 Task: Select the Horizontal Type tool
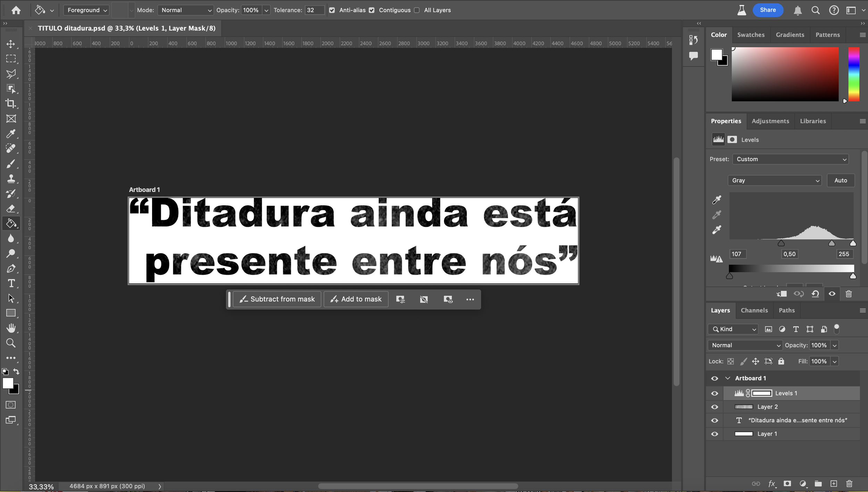pyautogui.click(x=11, y=284)
